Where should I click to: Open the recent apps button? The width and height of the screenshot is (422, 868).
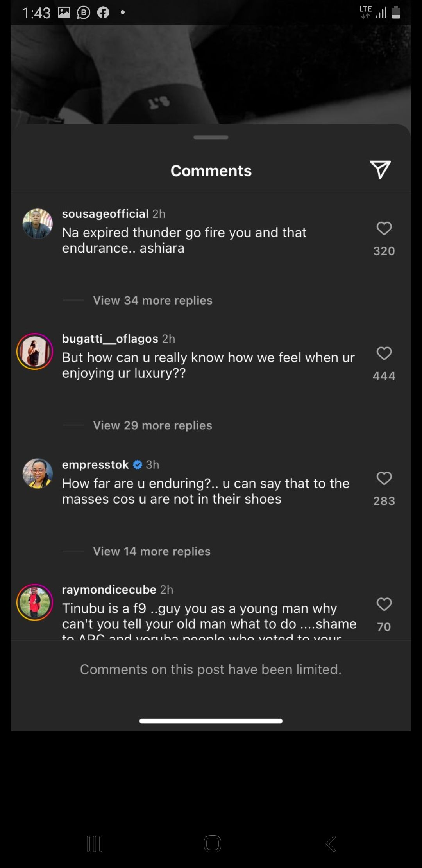click(x=95, y=843)
